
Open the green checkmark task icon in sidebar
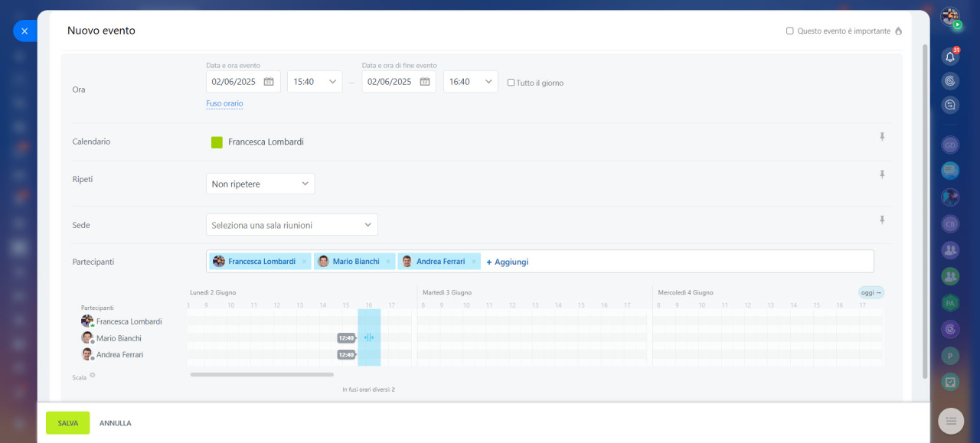coord(950,382)
